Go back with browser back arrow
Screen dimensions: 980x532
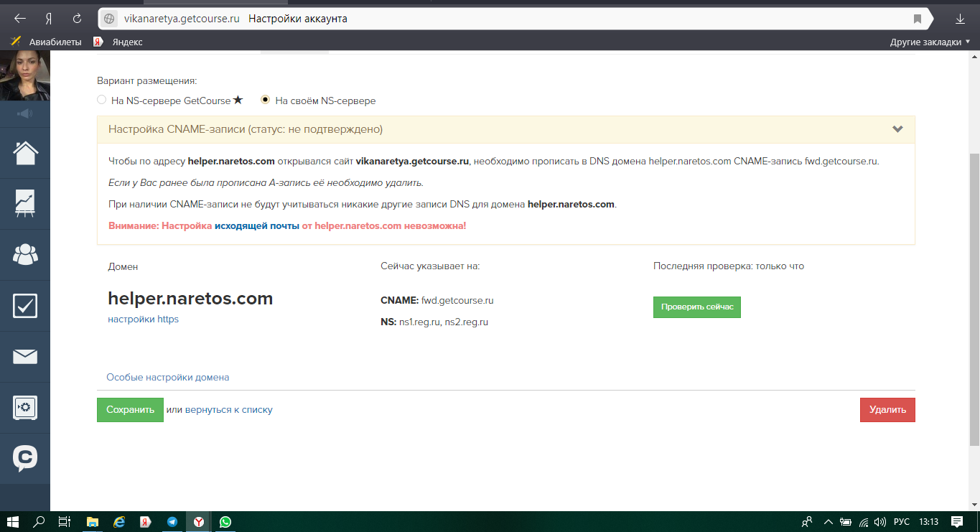point(20,19)
